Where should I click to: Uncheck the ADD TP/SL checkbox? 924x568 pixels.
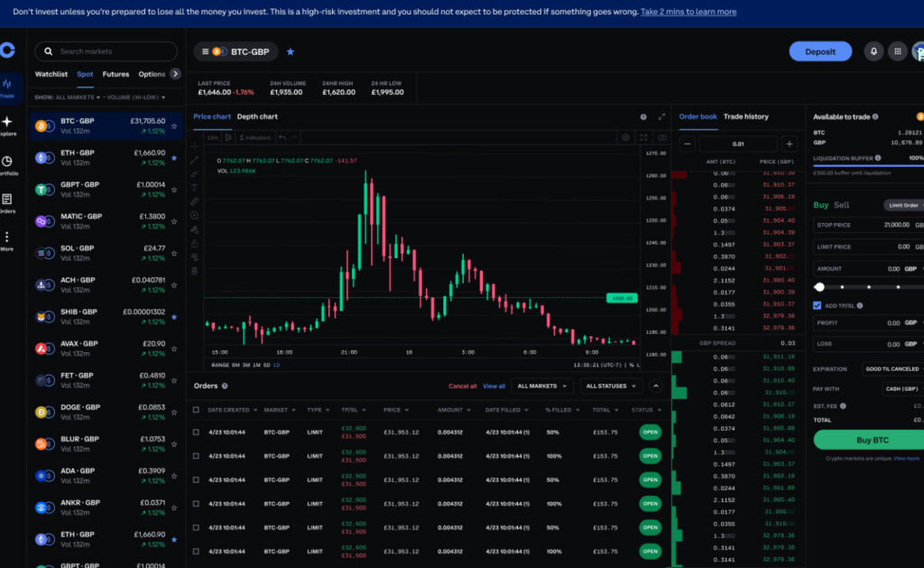tap(818, 305)
